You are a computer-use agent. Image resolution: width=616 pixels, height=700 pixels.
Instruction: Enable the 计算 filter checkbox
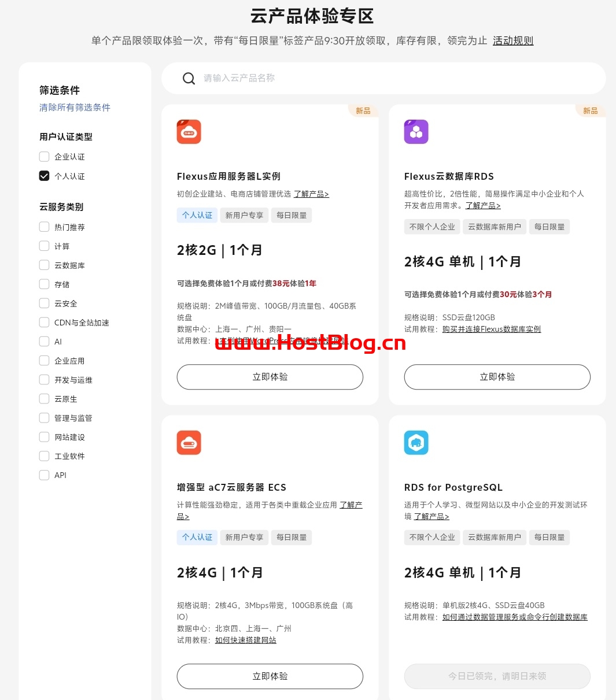tap(44, 246)
